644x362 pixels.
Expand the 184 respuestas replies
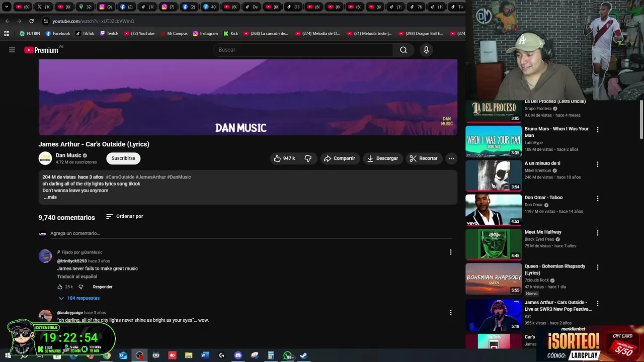click(x=79, y=298)
